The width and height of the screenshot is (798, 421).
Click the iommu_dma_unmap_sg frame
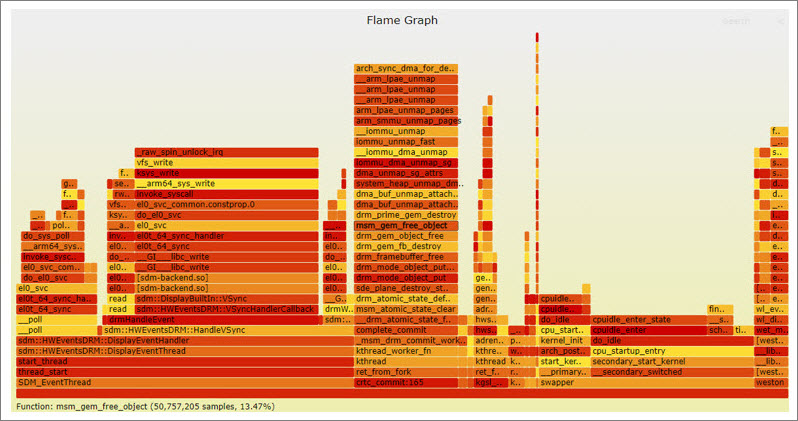[406, 162]
